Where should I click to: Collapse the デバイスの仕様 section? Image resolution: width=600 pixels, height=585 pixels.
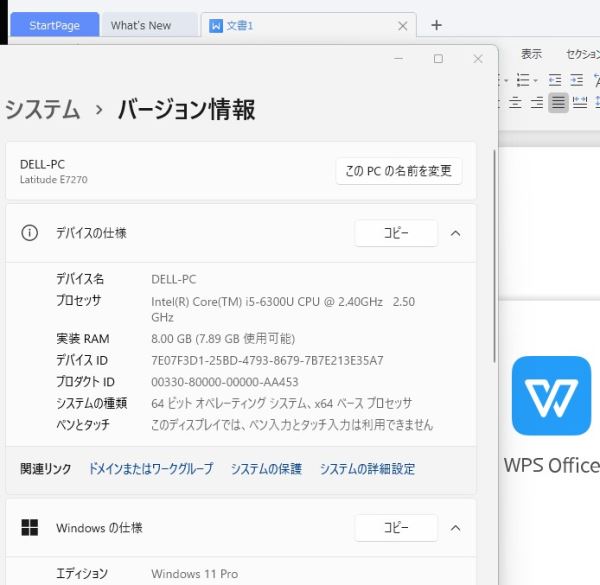pos(455,233)
